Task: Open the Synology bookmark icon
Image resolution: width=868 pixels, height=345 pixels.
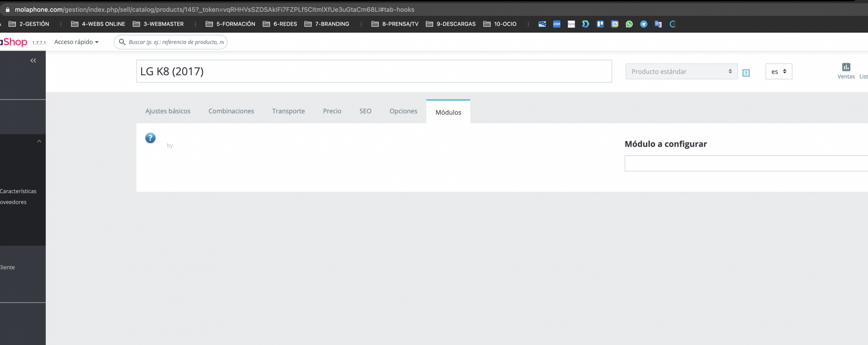Action: pyautogui.click(x=571, y=24)
